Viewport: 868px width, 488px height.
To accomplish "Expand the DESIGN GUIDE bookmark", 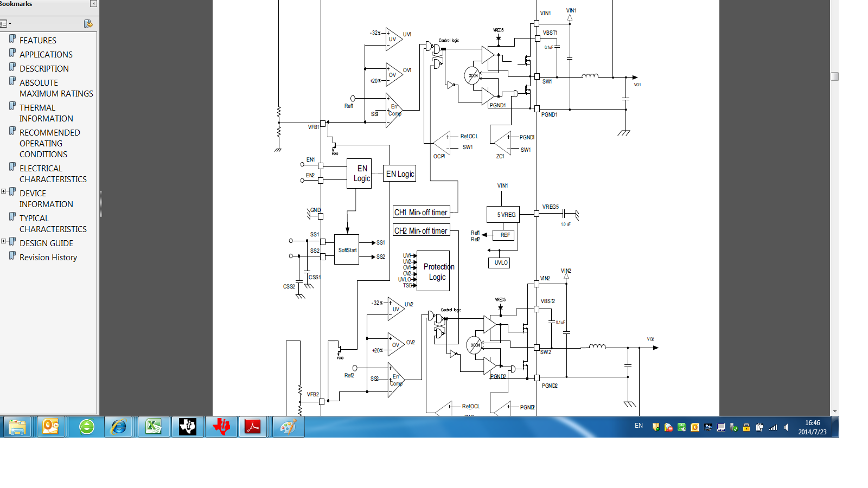I will [x=3, y=241].
